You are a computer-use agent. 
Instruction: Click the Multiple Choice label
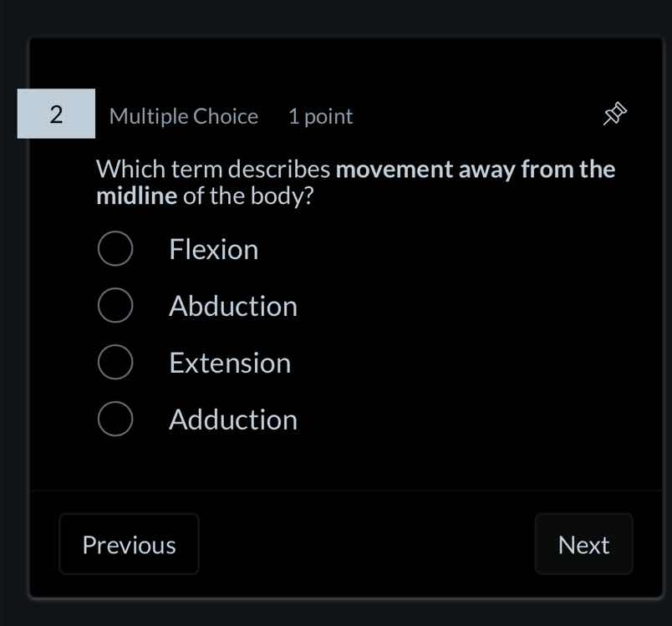click(x=184, y=116)
